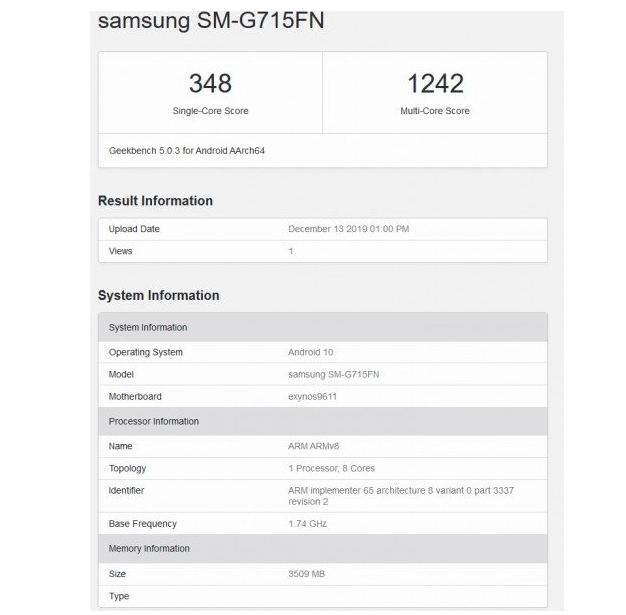Click the 3509 MB memory size value
This screenshot has width=626, height=615.
point(306,574)
